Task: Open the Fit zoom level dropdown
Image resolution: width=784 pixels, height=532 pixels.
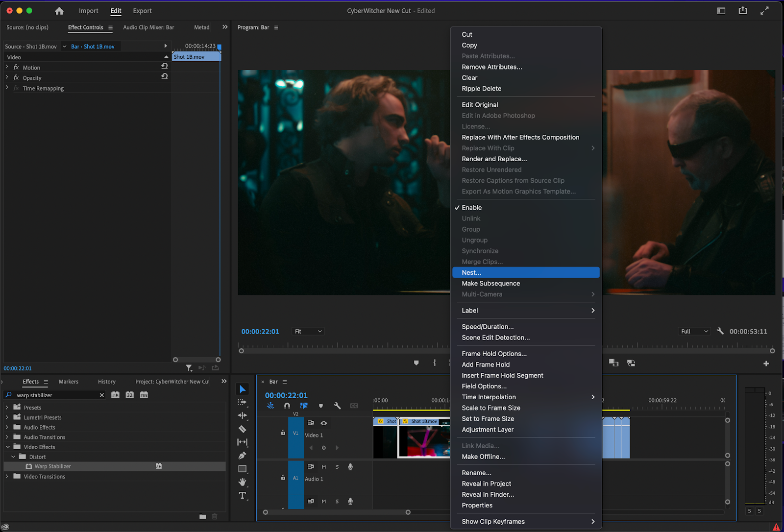Action: [308, 332]
